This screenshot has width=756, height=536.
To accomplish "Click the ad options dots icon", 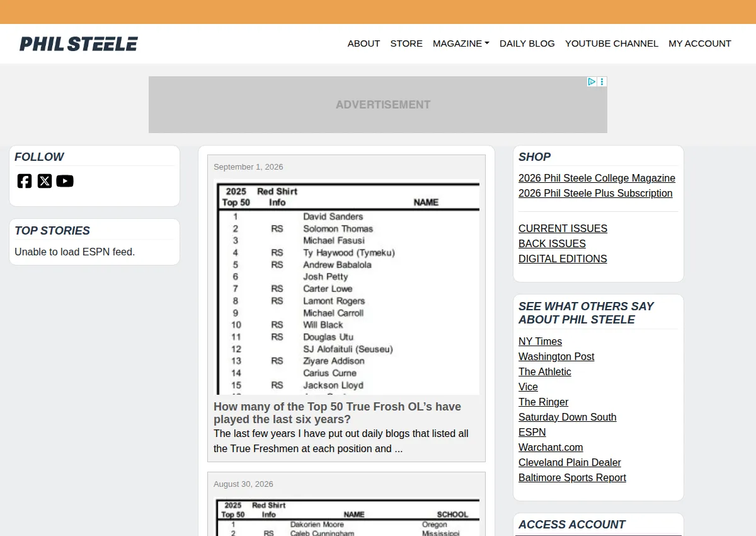I will click(602, 81).
